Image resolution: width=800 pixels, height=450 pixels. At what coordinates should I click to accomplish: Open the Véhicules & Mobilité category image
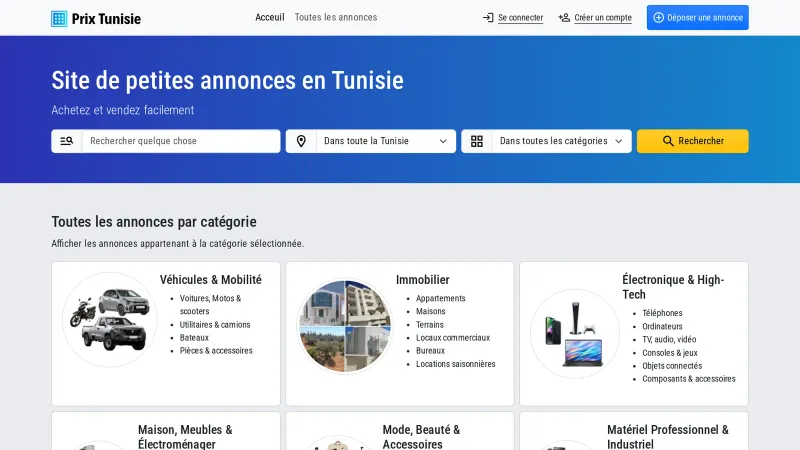110,320
